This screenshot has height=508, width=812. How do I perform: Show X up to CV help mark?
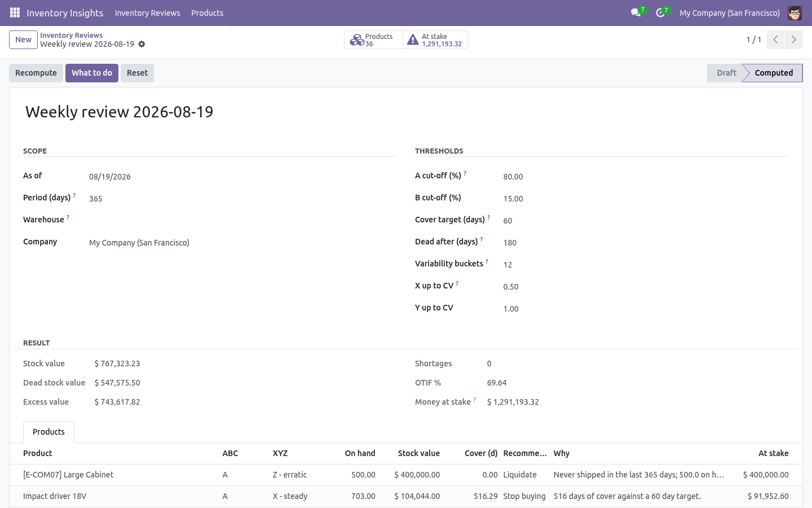pos(457,283)
